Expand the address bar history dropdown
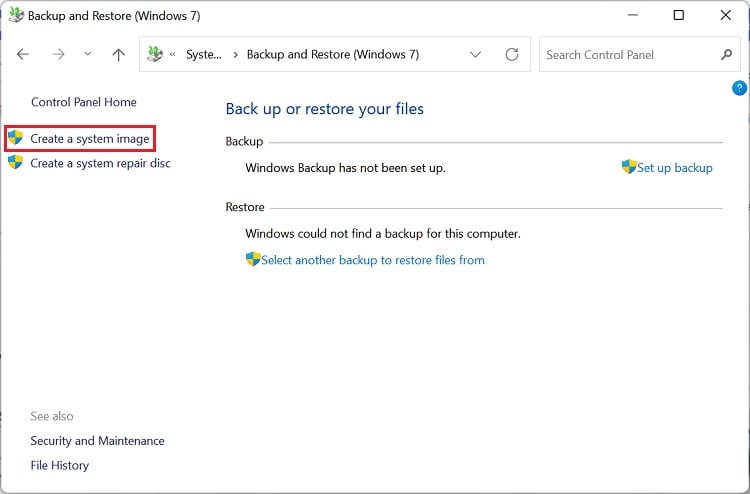This screenshot has width=750, height=494. (x=476, y=55)
